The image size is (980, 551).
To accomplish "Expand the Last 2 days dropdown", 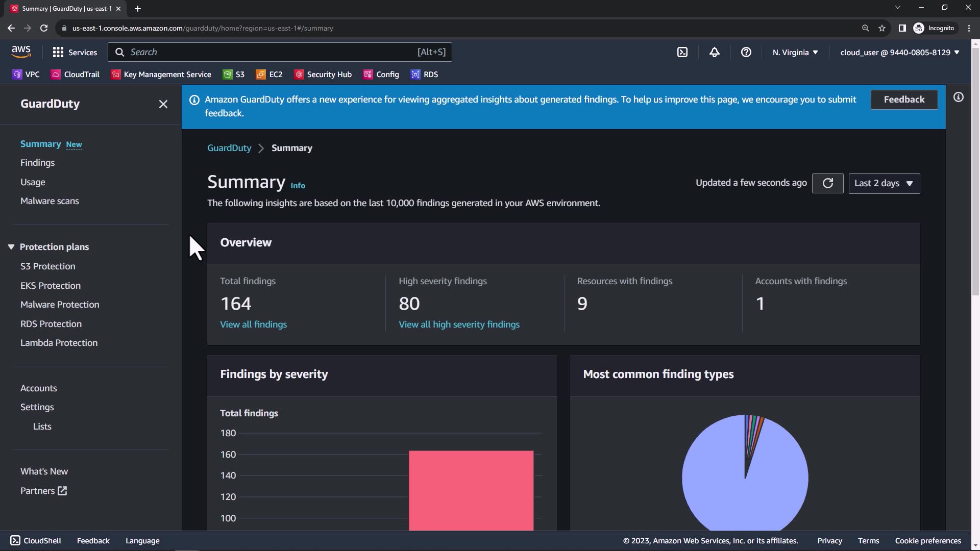I will click(884, 183).
